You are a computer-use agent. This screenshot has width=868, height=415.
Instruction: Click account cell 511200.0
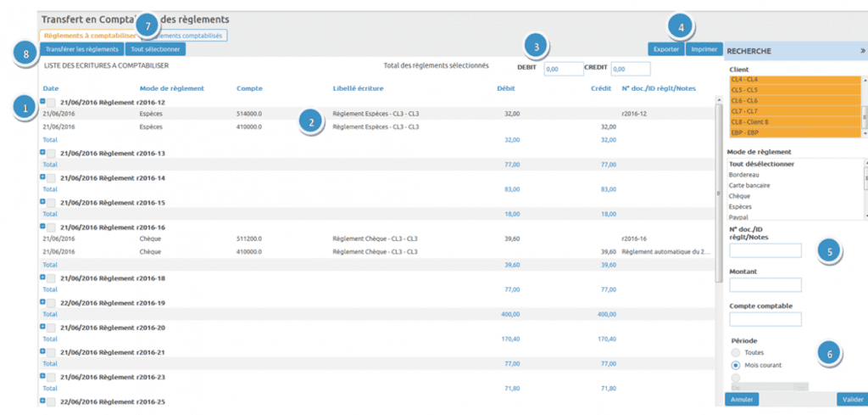click(x=249, y=238)
